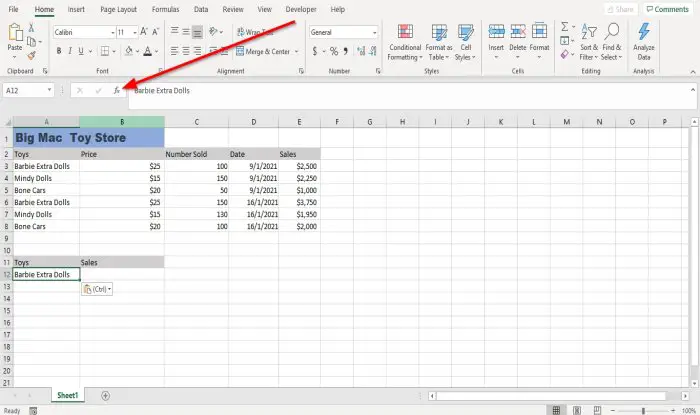The height and width of the screenshot is (415, 700).
Task: Open Conditional Formatting menu
Action: point(405,42)
